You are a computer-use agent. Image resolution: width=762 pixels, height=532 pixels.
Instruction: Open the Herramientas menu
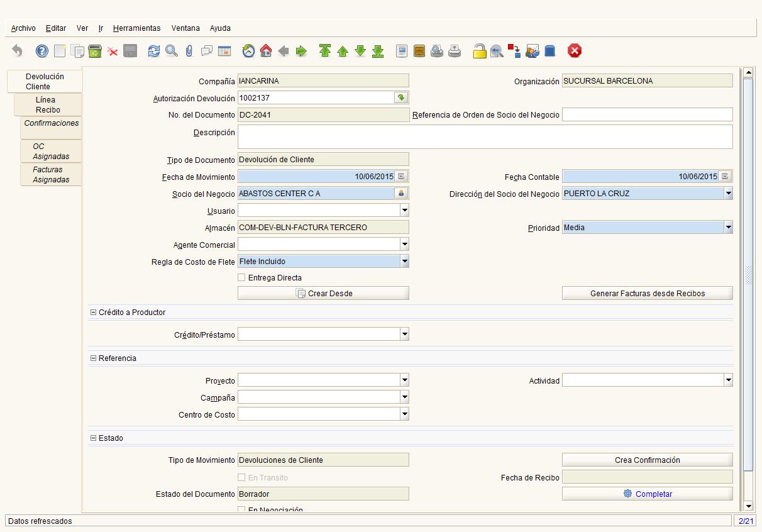[x=136, y=28]
